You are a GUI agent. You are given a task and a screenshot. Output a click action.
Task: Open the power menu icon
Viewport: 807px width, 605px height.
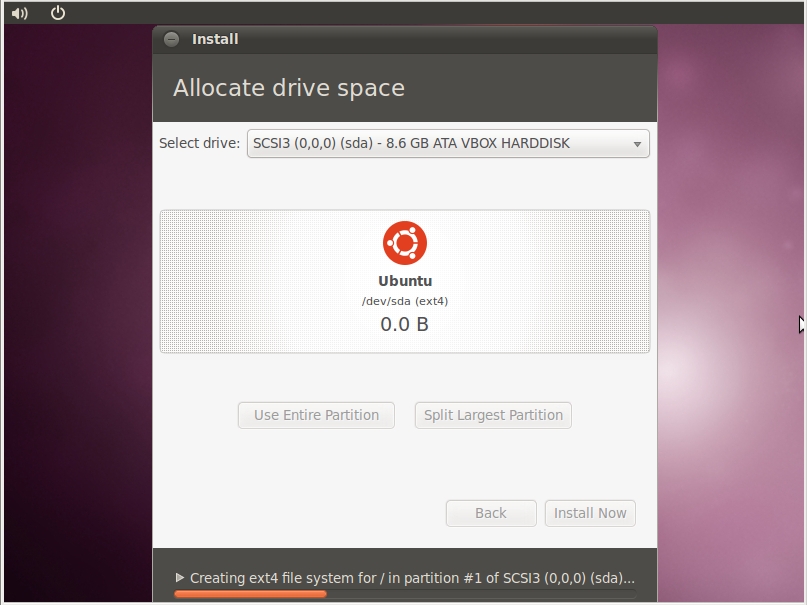coord(58,12)
